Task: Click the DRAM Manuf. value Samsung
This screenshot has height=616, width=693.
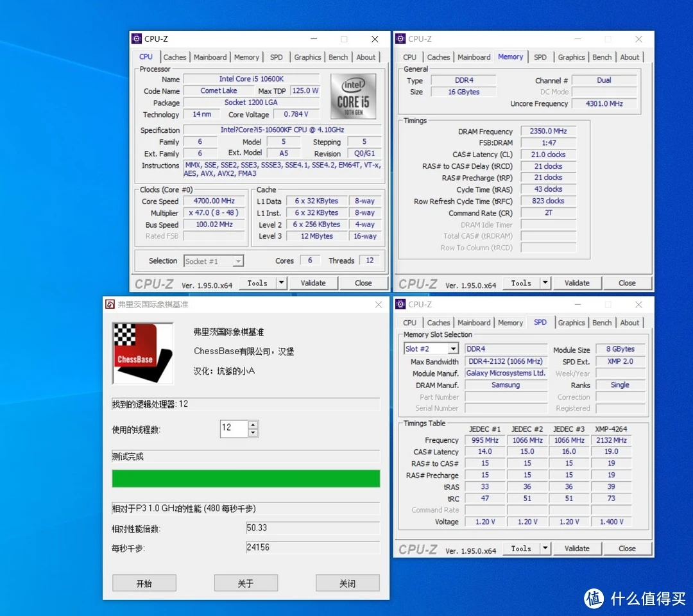Action: point(506,385)
